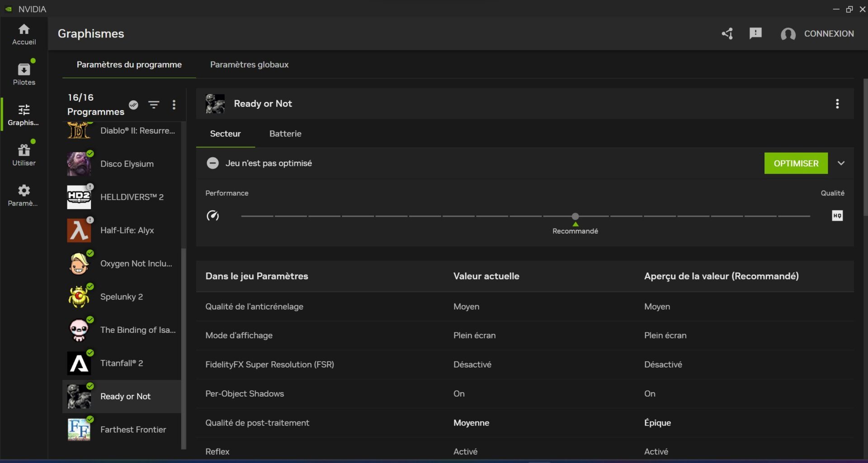Click CONNEXION to sign in
Screen dimensions: 868x463
click(x=829, y=34)
